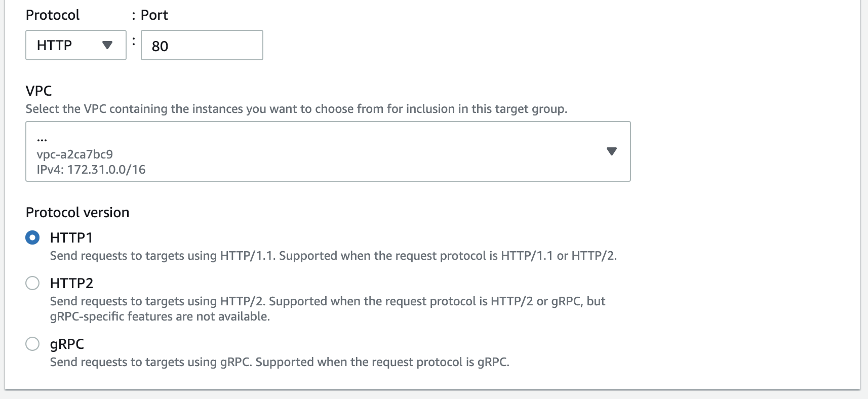Click the vpc-a2ca7bc9 entry text

point(75,154)
